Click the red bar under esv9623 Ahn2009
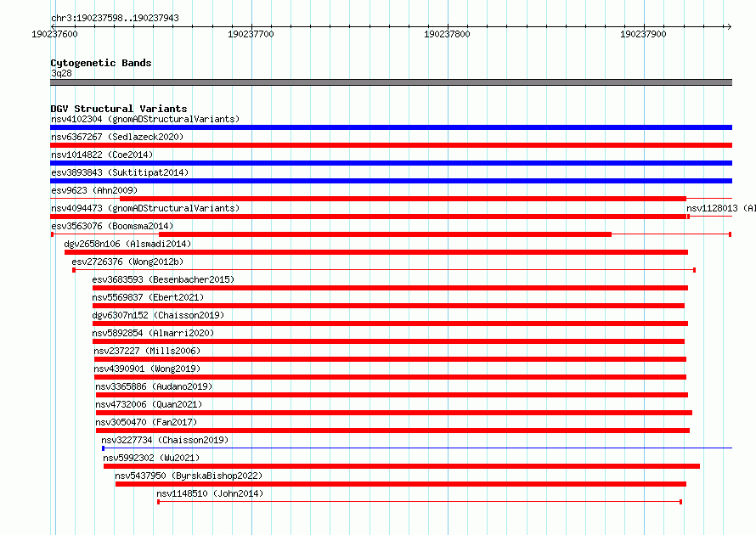Viewport: 756px width, 535px height. coord(403,199)
